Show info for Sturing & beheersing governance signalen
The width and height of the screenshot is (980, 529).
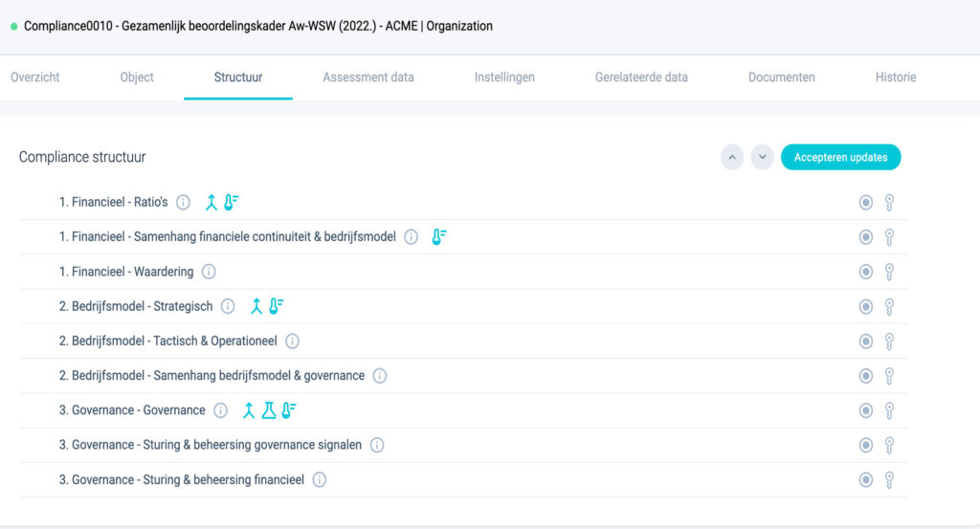(x=377, y=445)
